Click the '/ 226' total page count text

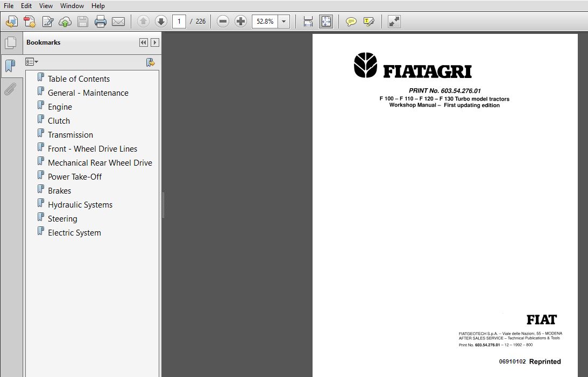point(197,22)
